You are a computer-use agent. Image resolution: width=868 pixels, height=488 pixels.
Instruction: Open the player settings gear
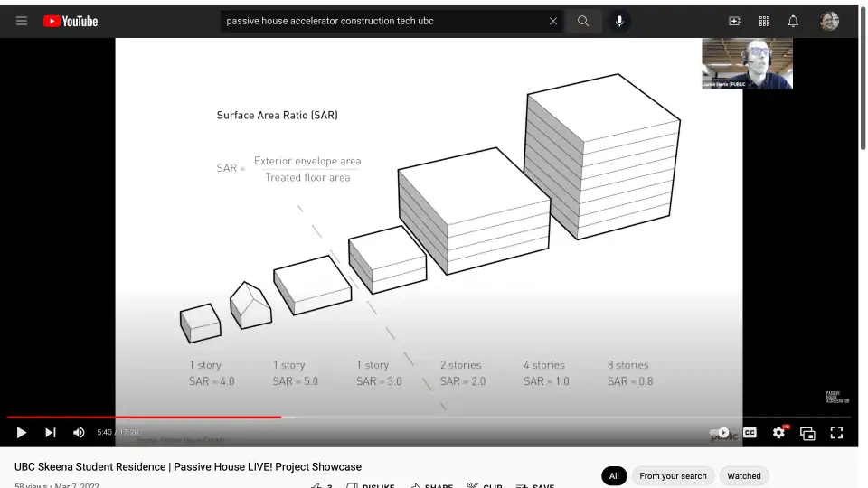778,433
